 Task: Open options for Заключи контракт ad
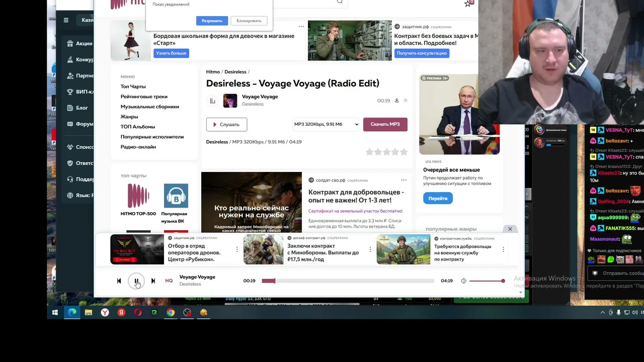point(370,249)
